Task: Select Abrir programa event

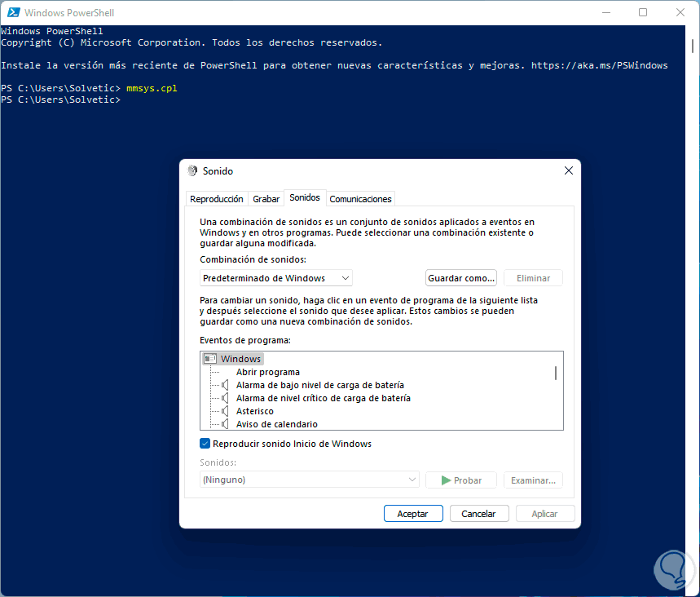Action: tap(268, 372)
